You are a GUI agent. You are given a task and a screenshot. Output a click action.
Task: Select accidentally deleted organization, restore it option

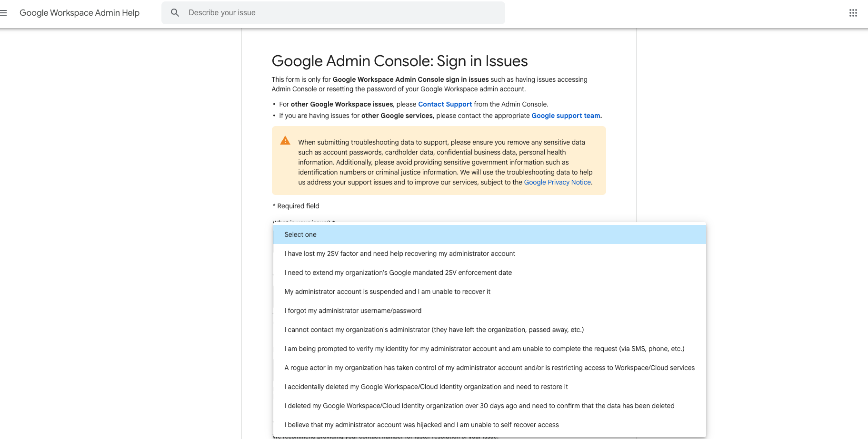point(489,387)
